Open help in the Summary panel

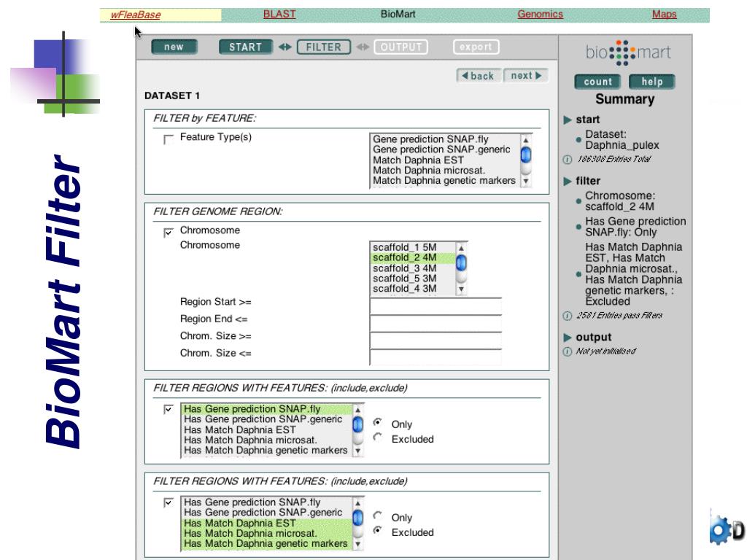coord(651,82)
